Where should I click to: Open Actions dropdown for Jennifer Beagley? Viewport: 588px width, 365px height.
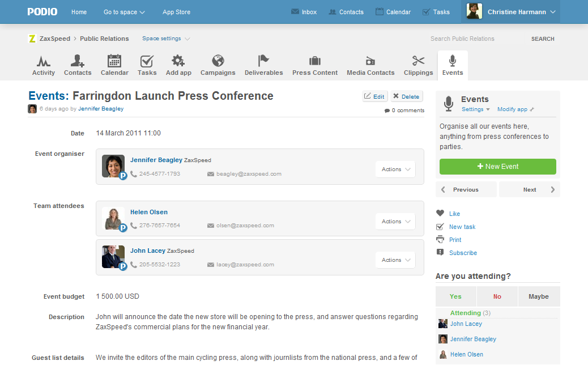point(395,169)
